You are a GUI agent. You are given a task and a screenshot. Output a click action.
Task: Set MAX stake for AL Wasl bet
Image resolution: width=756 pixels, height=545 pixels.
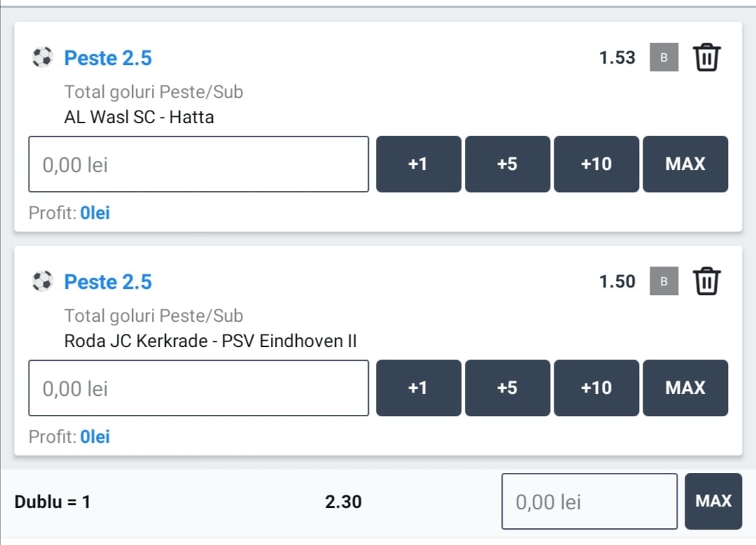[x=685, y=164]
